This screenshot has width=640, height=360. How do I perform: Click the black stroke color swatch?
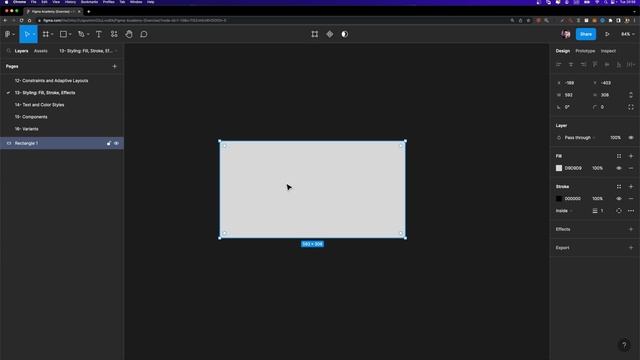pyautogui.click(x=559, y=199)
